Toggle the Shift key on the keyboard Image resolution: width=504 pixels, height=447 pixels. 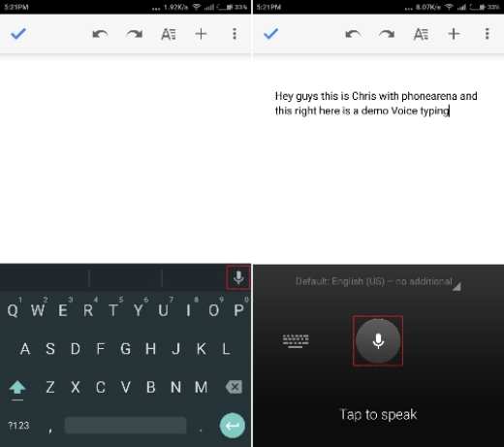coord(17,387)
